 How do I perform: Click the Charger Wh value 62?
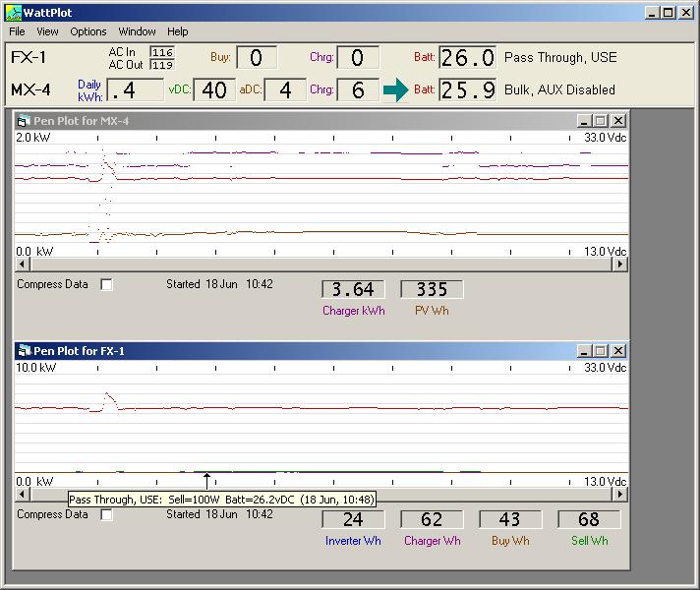[x=433, y=519]
